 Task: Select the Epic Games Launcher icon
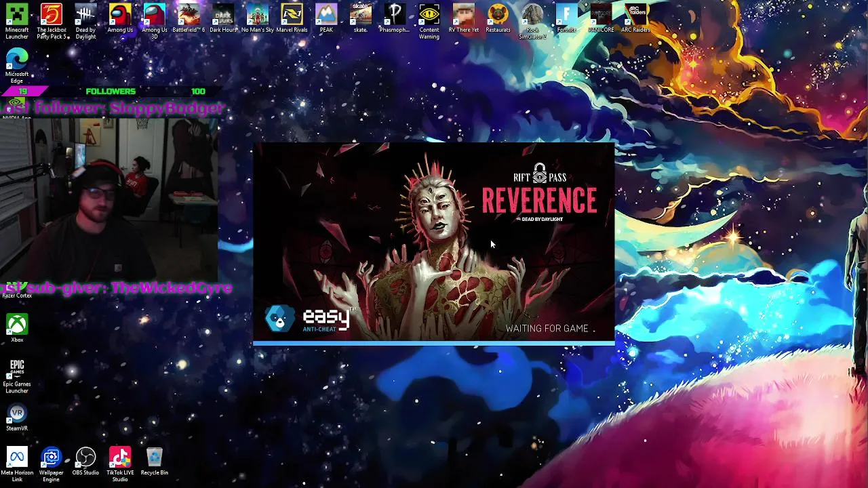(x=17, y=376)
